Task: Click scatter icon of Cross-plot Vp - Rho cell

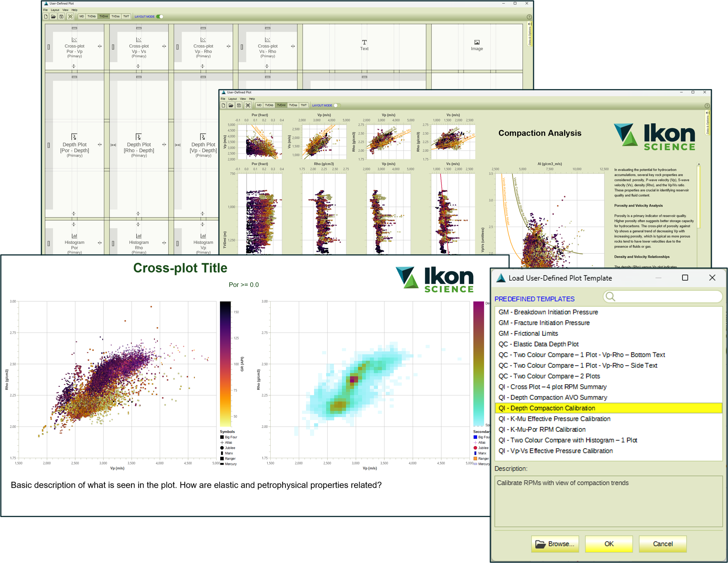Action: click(x=203, y=39)
